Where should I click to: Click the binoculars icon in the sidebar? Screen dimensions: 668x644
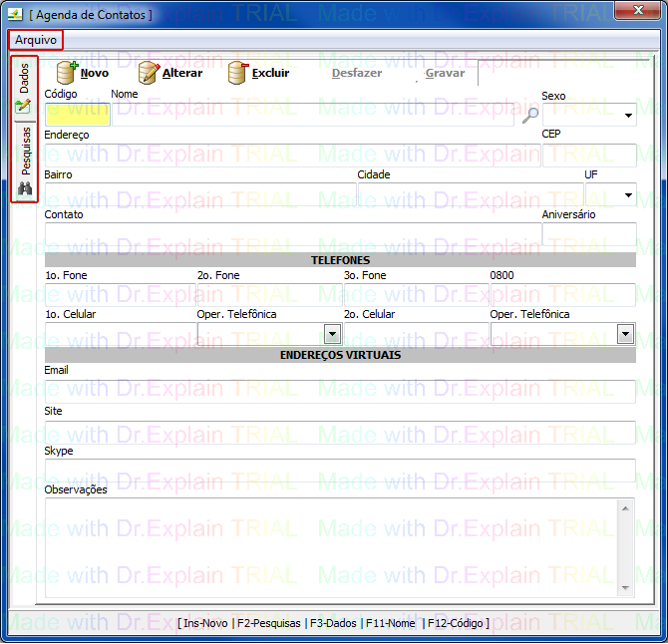coord(25,187)
